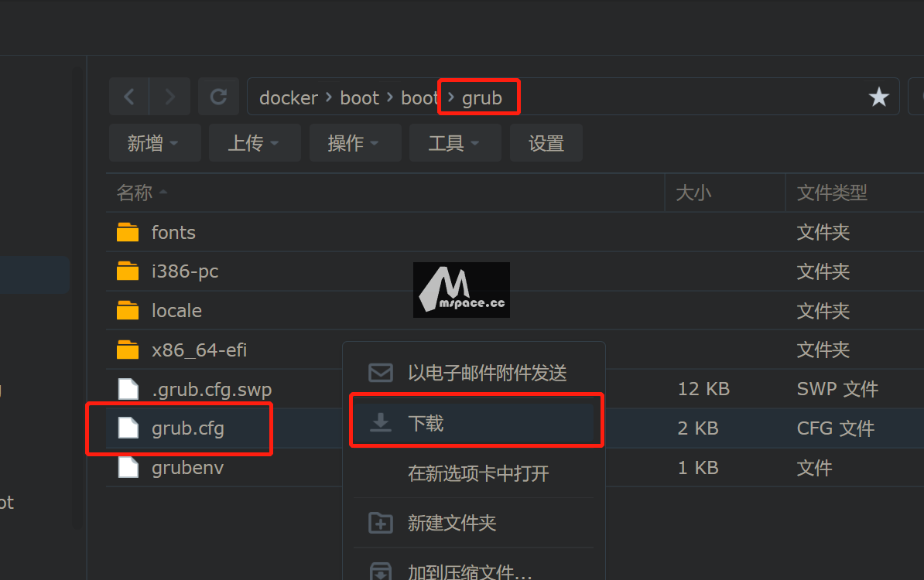
Task: Expand the 操作 dropdown
Action: [x=354, y=143]
